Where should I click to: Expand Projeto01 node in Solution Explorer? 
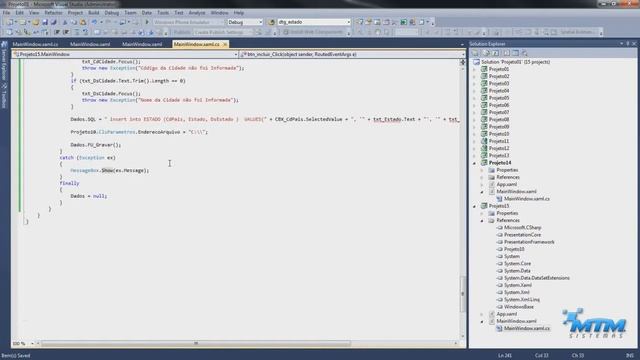tap(475, 69)
